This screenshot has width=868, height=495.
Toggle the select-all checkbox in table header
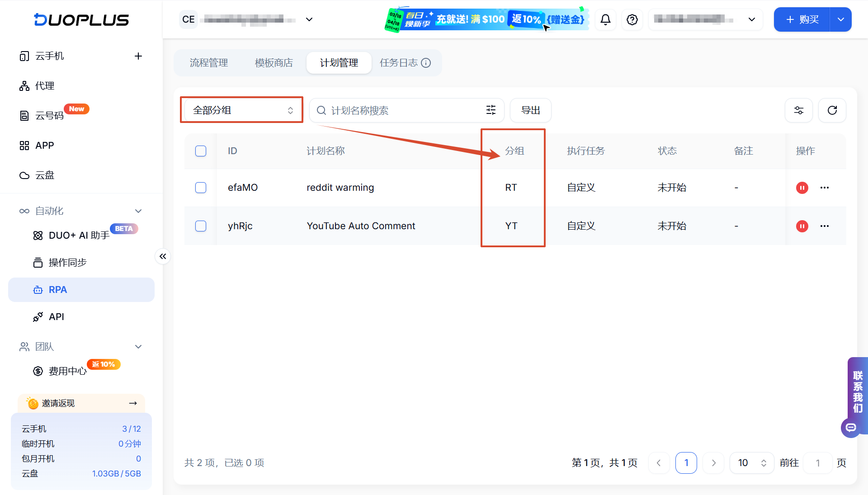pos(201,151)
